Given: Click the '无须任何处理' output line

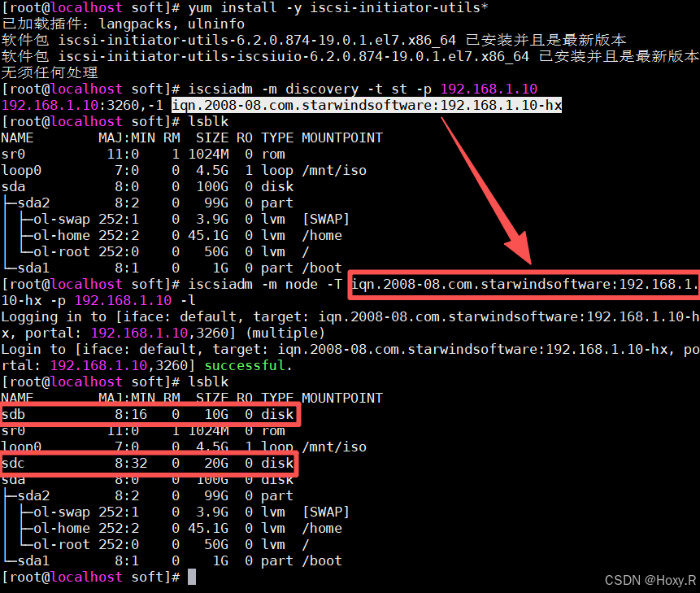Looking at the screenshot, I should click(50, 72).
